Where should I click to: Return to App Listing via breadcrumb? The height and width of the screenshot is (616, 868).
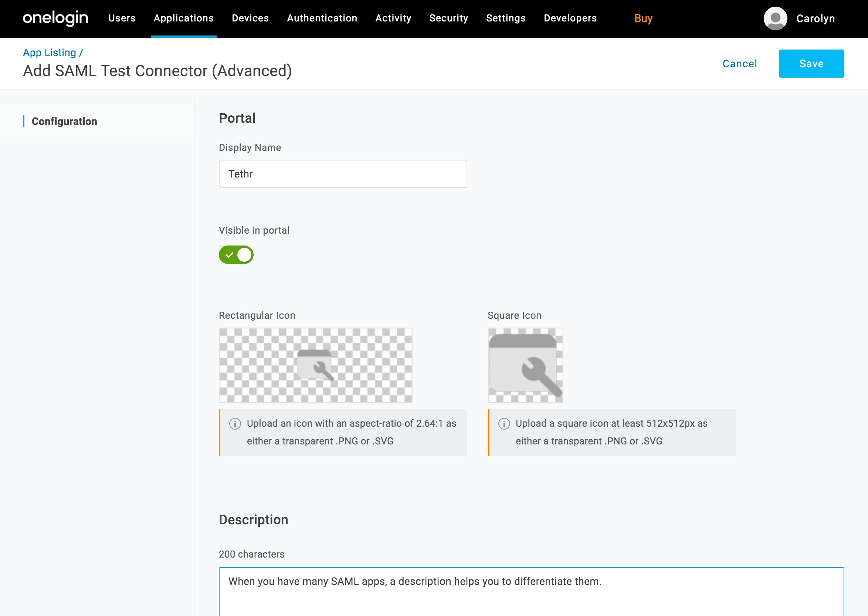click(x=49, y=53)
